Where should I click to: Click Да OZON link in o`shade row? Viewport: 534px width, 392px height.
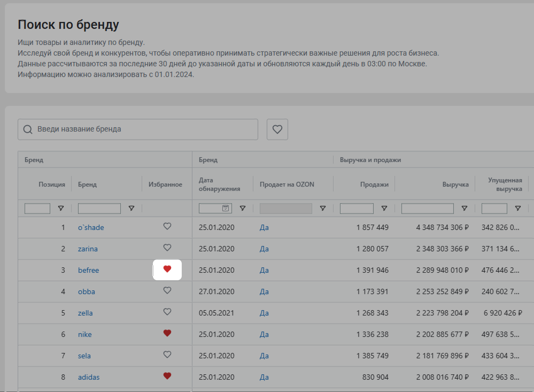click(264, 228)
